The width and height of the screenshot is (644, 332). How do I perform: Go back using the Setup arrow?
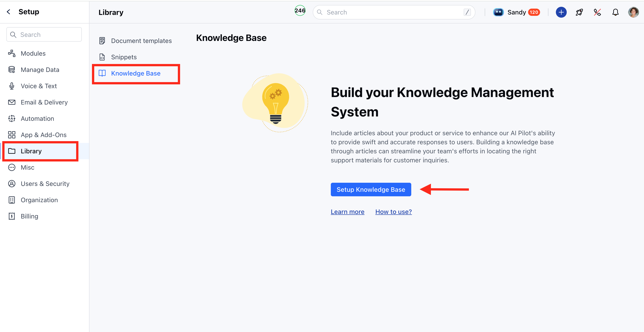coord(9,12)
